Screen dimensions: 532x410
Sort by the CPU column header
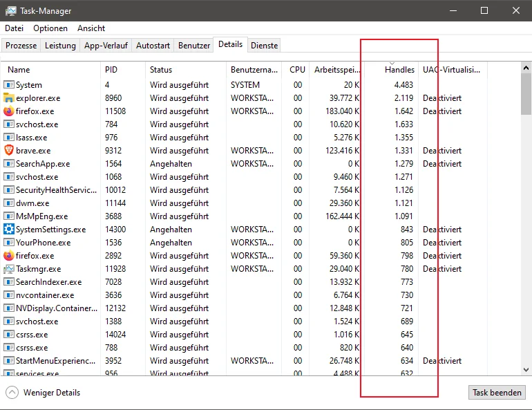click(x=294, y=70)
